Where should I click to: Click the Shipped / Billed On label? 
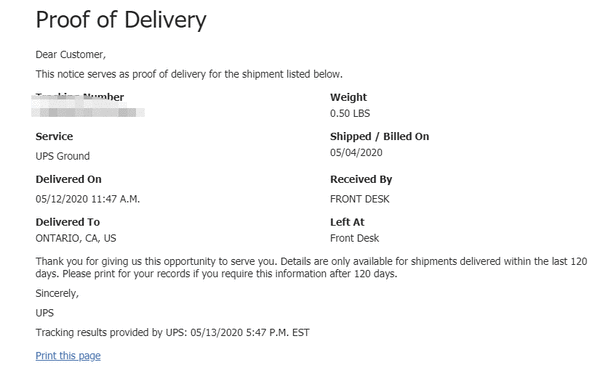pyautogui.click(x=380, y=137)
